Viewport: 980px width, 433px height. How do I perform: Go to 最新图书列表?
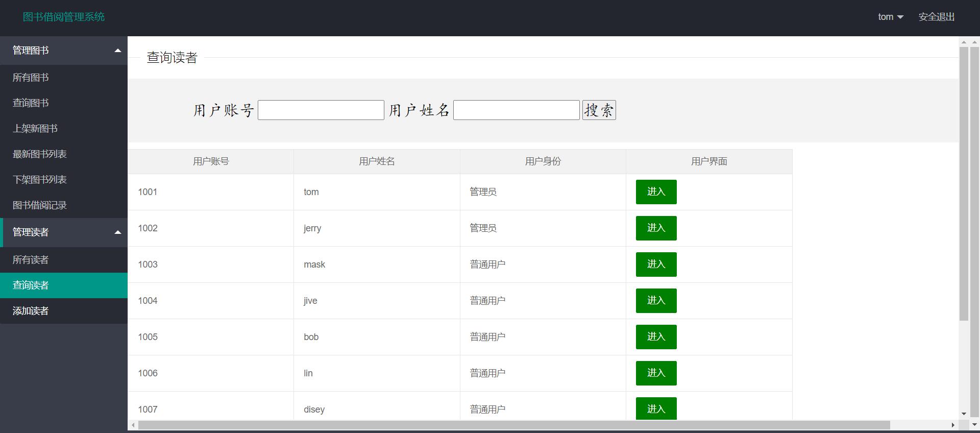click(x=63, y=154)
